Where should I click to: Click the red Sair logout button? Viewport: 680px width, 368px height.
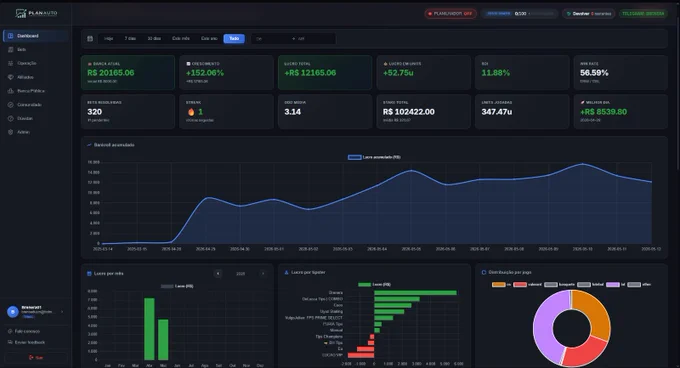click(x=36, y=358)
